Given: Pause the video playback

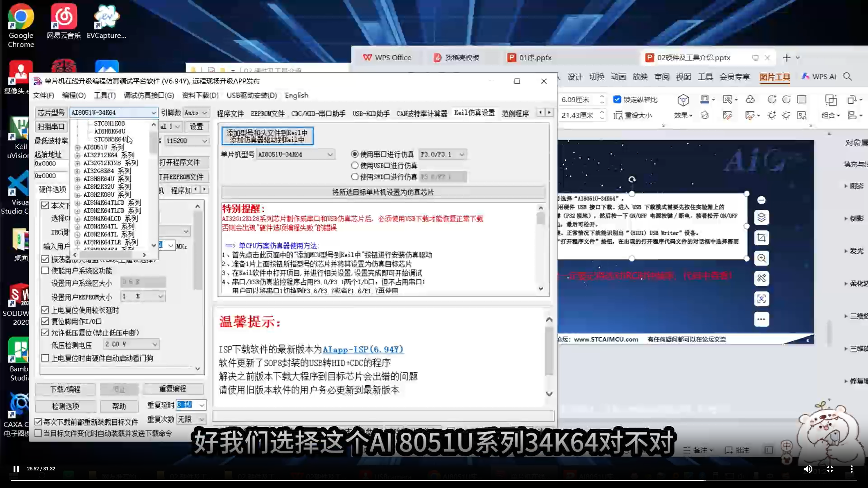Looking at the screenshot, I should (16, 469).
